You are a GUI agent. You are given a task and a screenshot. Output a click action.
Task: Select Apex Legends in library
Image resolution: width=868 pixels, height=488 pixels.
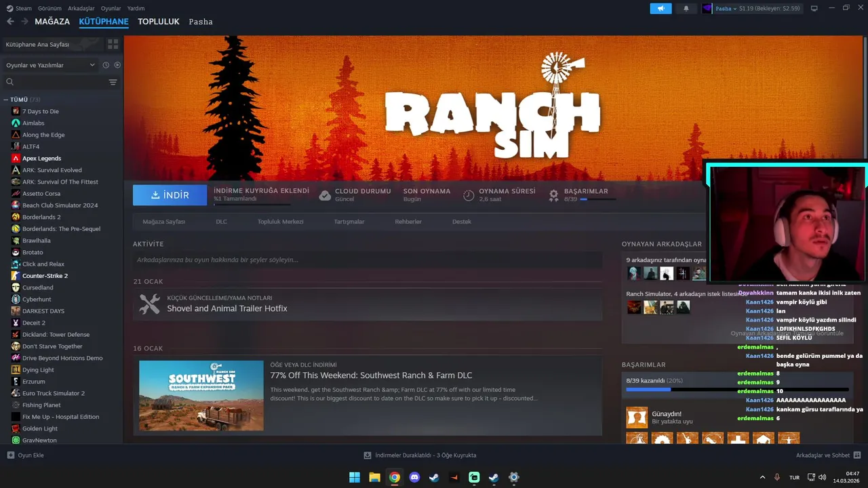click(x=41, y=159)
